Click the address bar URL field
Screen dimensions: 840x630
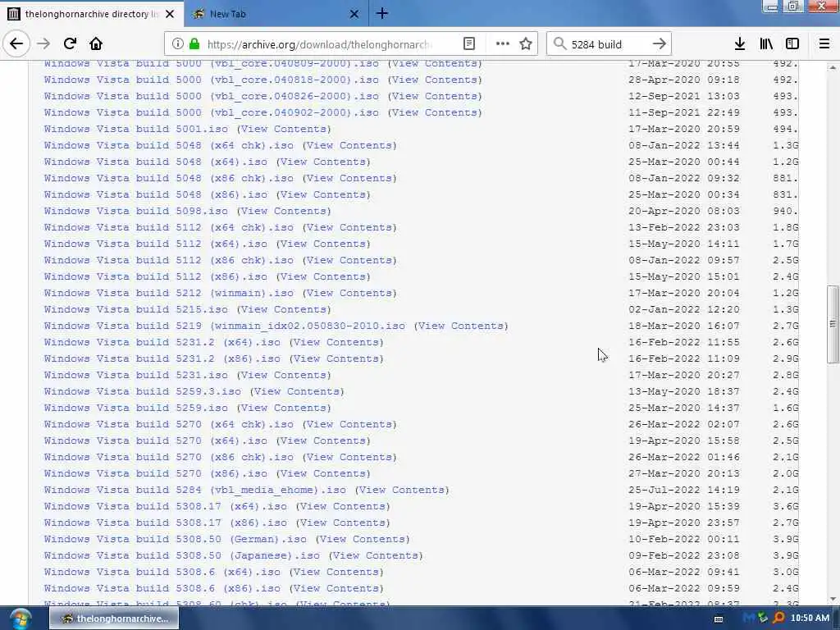tap(319, 44)
